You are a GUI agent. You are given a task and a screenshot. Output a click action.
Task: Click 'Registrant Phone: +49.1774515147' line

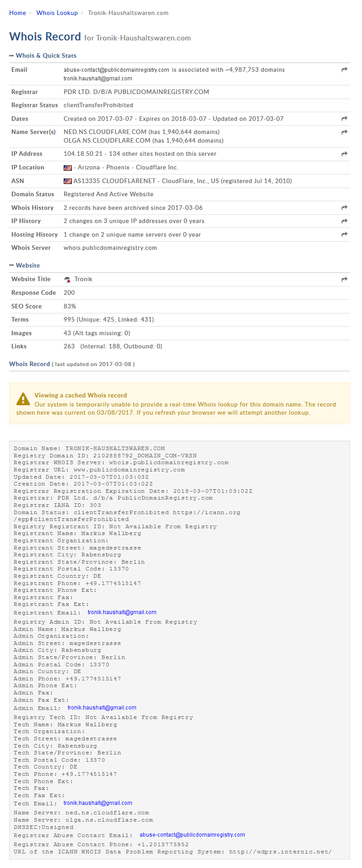[x=77, y=583]
